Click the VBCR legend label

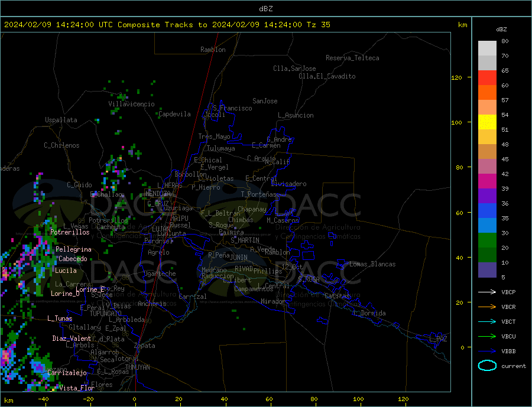(508, 307)
